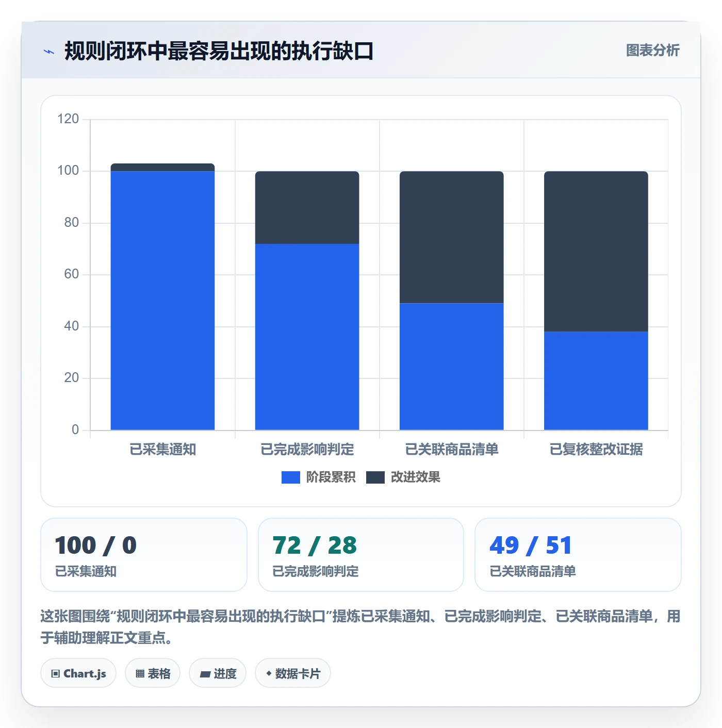Click the 改进效果 legend label text

(415, 477)
